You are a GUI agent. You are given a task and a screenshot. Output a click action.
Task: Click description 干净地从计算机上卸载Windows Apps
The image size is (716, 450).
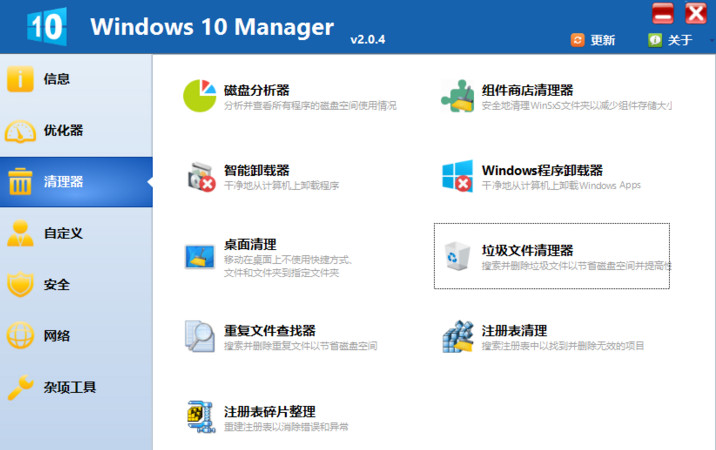point(561,185)
